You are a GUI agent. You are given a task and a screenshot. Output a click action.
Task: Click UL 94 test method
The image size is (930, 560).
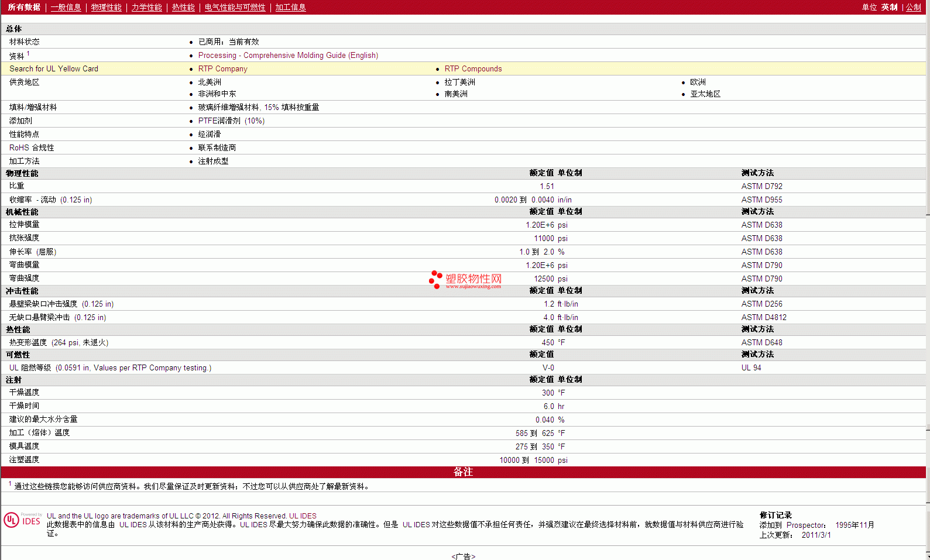coord(751,367)
